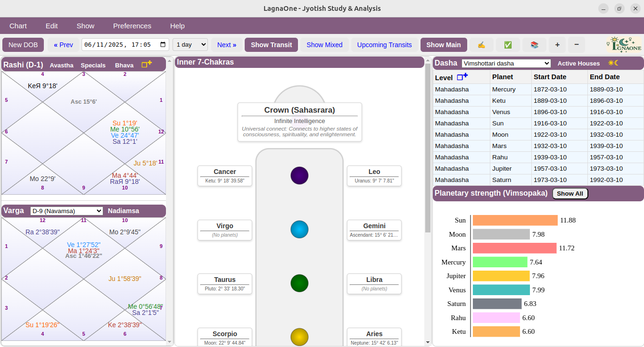Viewport: 644px width, 347px height.
Task: Click Mo 22°9' in Rashi chart
Action: 42,179
